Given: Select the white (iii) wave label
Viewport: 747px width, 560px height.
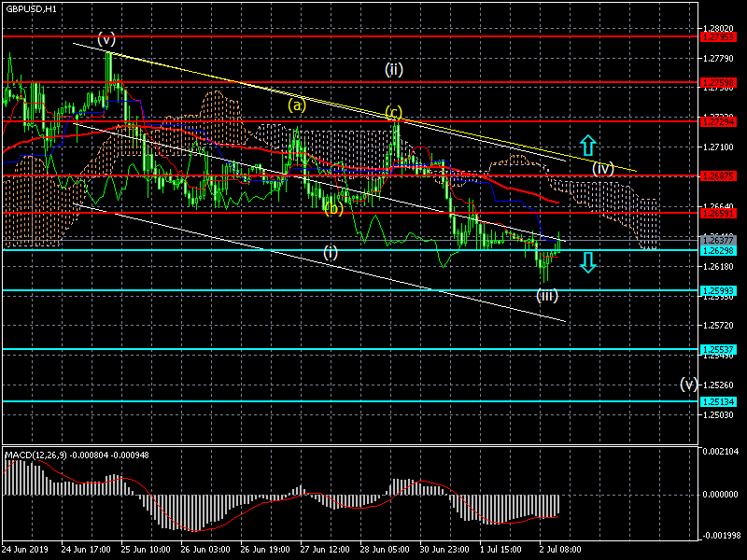Looking at the screenshot, I should click(547, 296).
